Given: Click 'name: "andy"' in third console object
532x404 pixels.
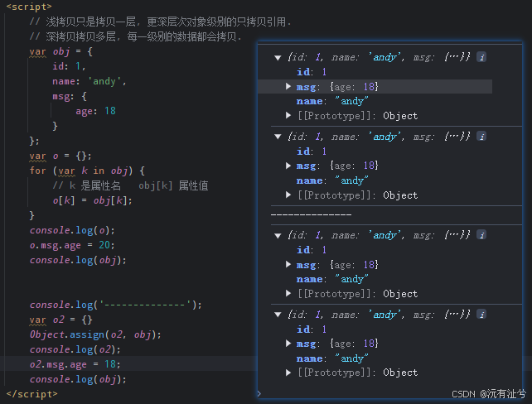Looking at the screenshot, I should click(332, 279).
